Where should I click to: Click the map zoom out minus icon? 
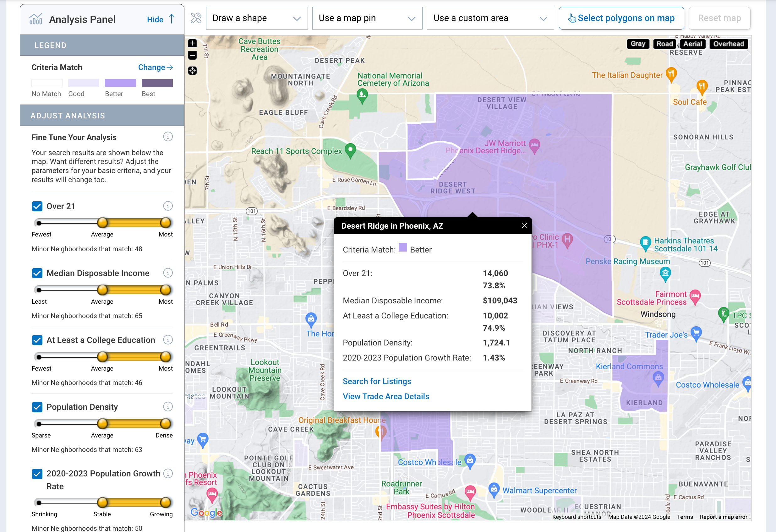coord(192,55)
